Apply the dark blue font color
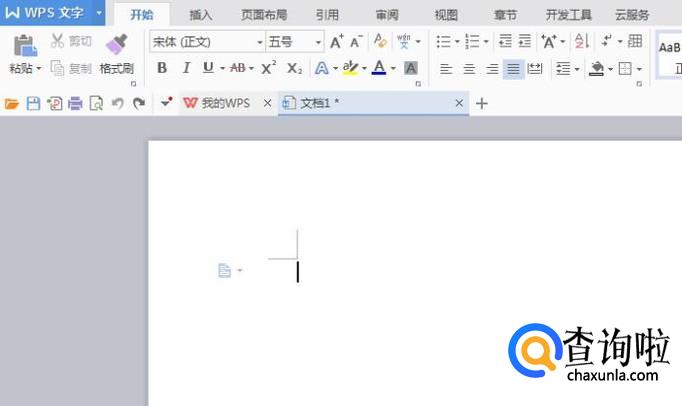 click(x=379, y=68)
